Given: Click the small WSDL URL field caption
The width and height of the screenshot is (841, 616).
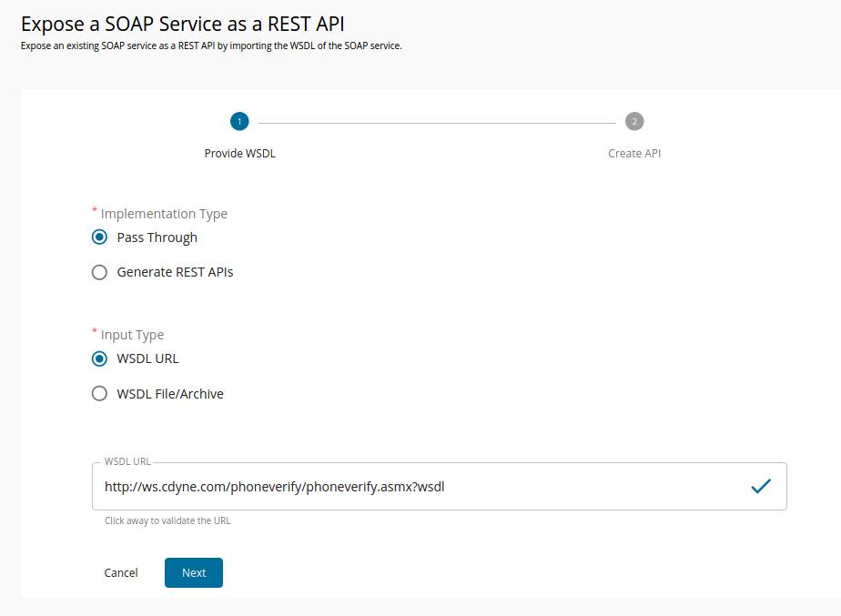Looking at the screenshot, I should click(127, 462).
